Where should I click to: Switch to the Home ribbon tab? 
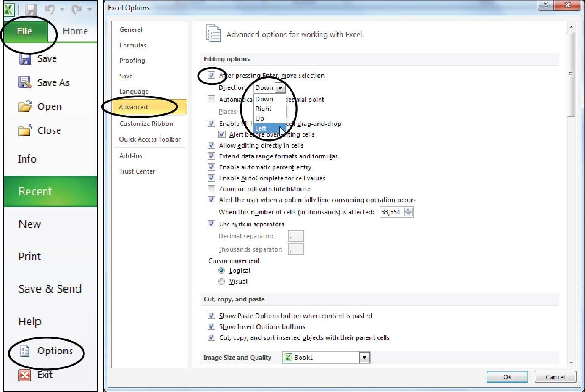click(x=75, y=31)
